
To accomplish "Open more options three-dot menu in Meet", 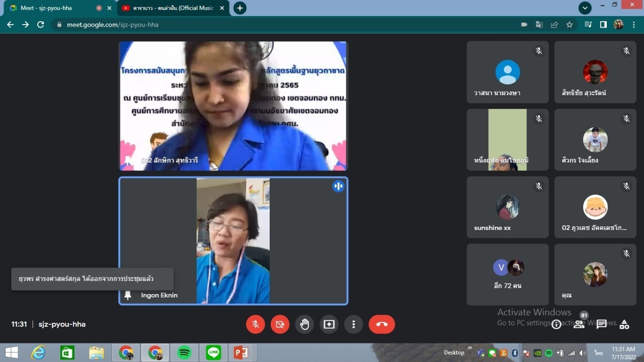I will (354, 325).
